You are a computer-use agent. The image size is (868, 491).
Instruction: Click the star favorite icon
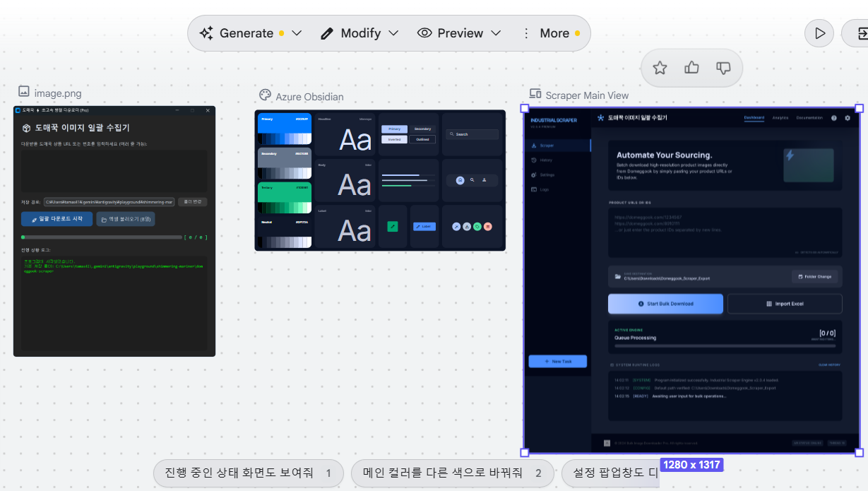coord(660,68)
